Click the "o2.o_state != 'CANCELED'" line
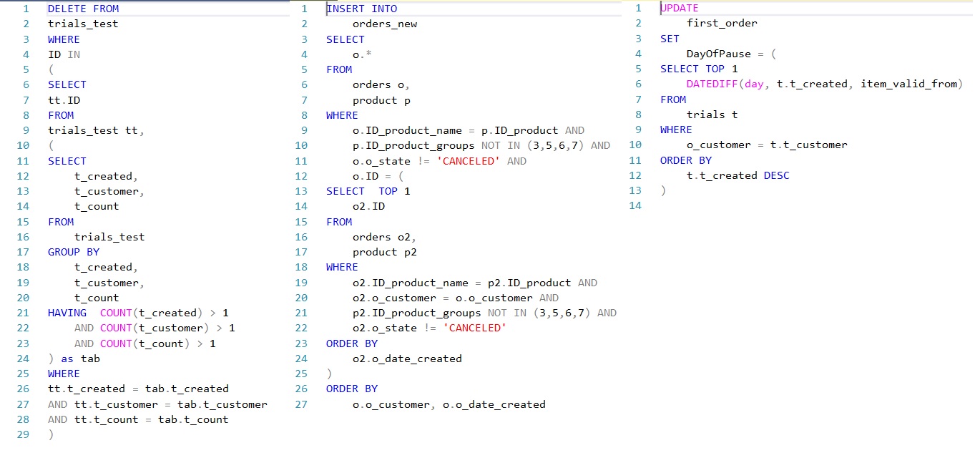Image resolution: width=980 pixels, height=453 pixels. point(429,328)
